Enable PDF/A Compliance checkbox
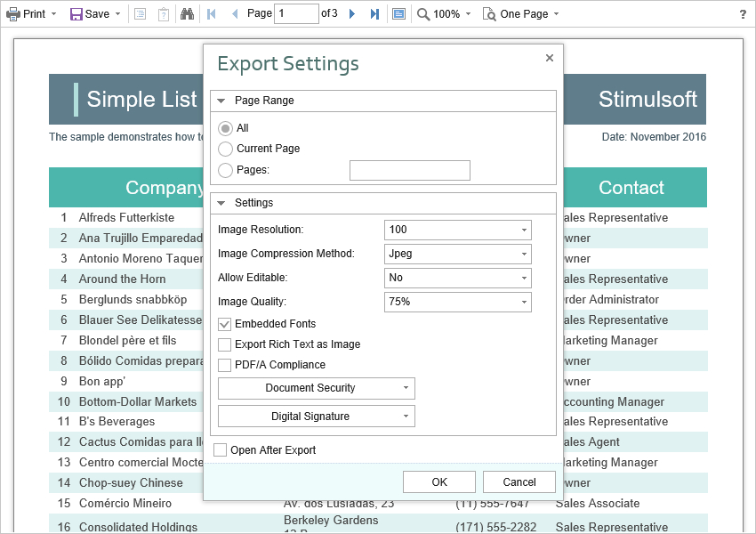The image size is (756, 534). [x=225, y=365]
